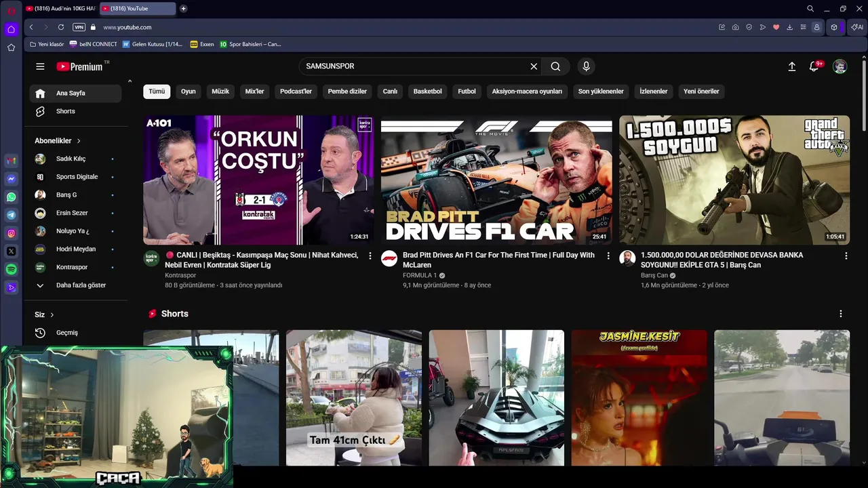This screenshot has height=488, width=868.
Task: Open options menu for Brad Pitt F1 video
Action: [x=608, y=256]
